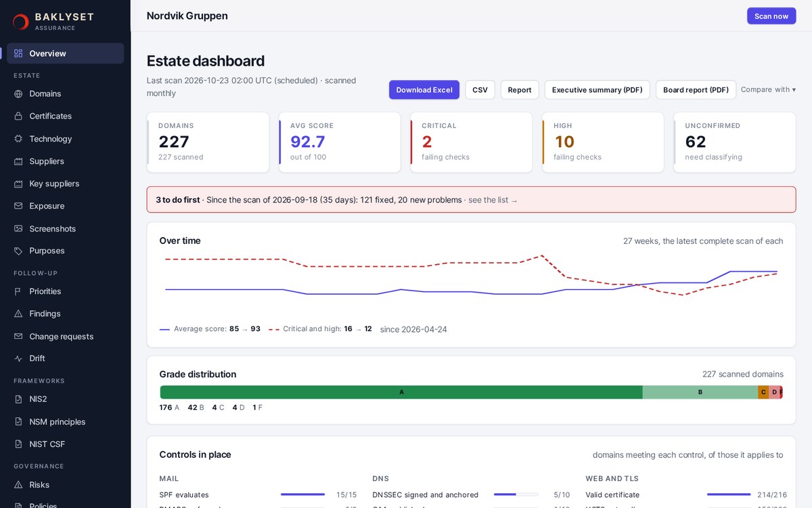The width and height of the screenshot is (812, 508).
Task: Click the 1 F grade count
Action: click(x=257, y=408)
